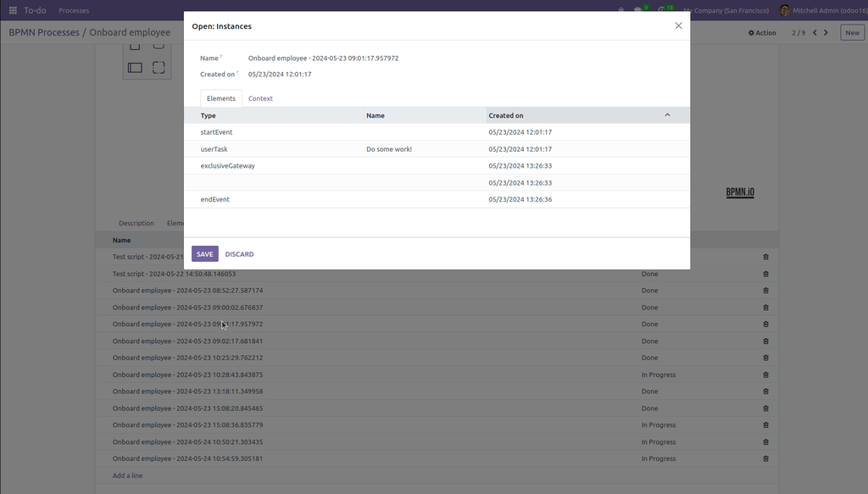This screenshot has height=494, width=868.
Task: Go to BPMN Processes breadcrumb
Action: [44, 33]
